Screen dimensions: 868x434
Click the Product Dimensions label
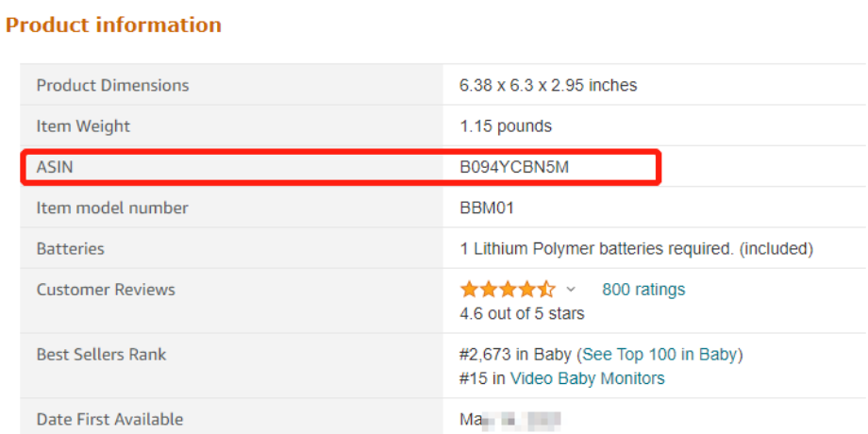pyautogui.click(x=113, y=86)
